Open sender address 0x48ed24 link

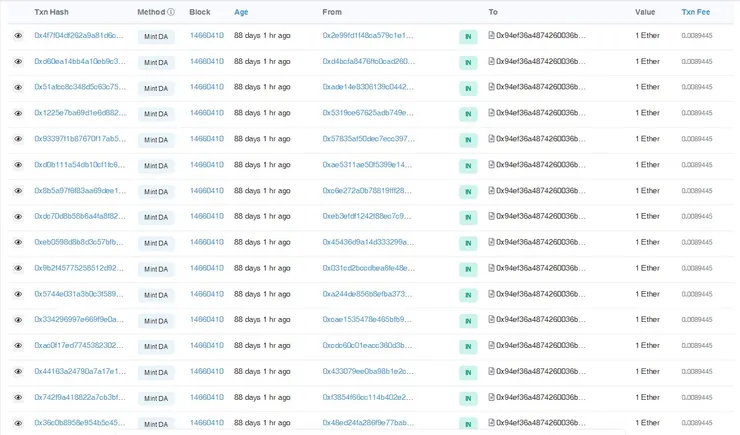click(x=368, y=423)
